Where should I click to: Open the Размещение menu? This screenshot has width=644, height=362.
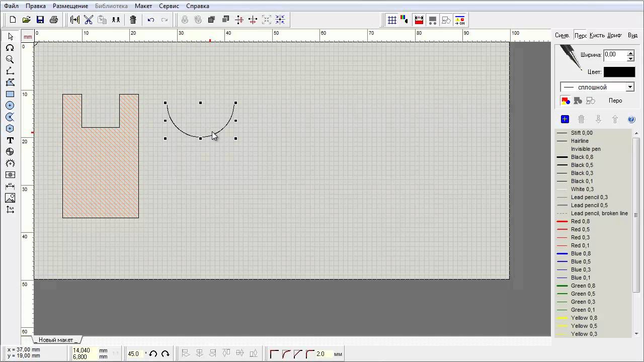70,6
